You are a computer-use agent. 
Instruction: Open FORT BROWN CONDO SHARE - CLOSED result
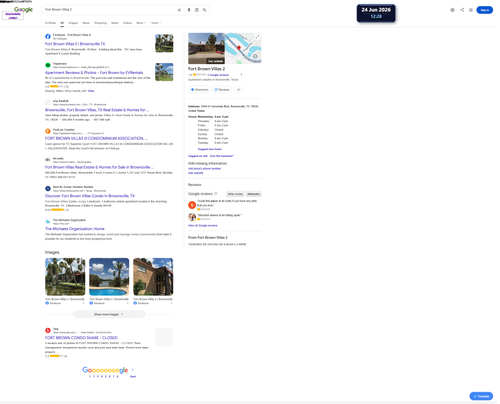coord(81,338)
